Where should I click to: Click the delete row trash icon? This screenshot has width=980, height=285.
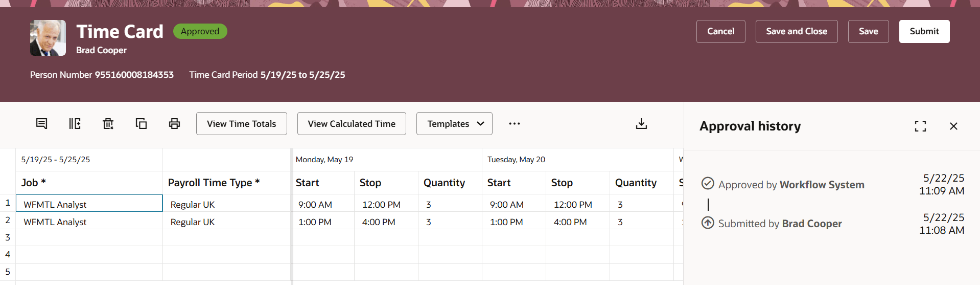click(x=108, y=123)
